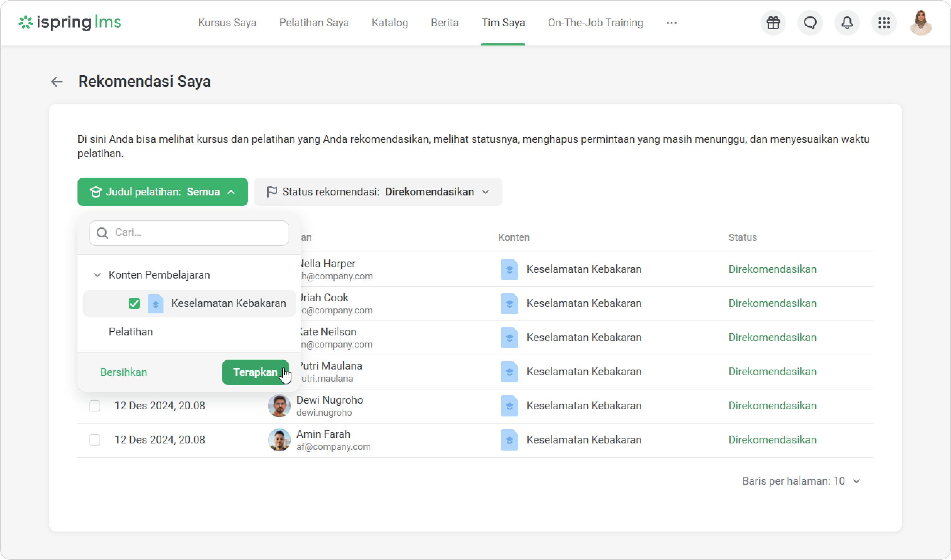Click the iSpring LMS logo
Image resolution: width=951 pixels, height=560 pixels.
coord(70,23)
